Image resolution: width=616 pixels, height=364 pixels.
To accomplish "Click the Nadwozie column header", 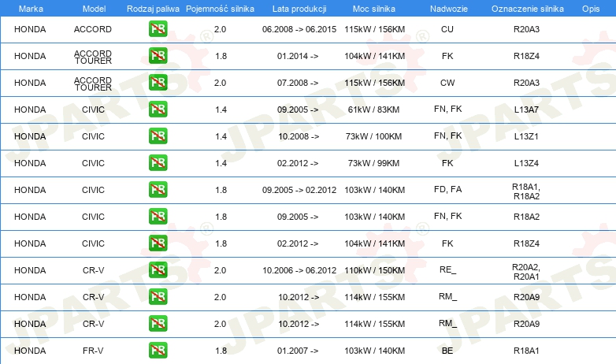I will click(x=449, y=9).
